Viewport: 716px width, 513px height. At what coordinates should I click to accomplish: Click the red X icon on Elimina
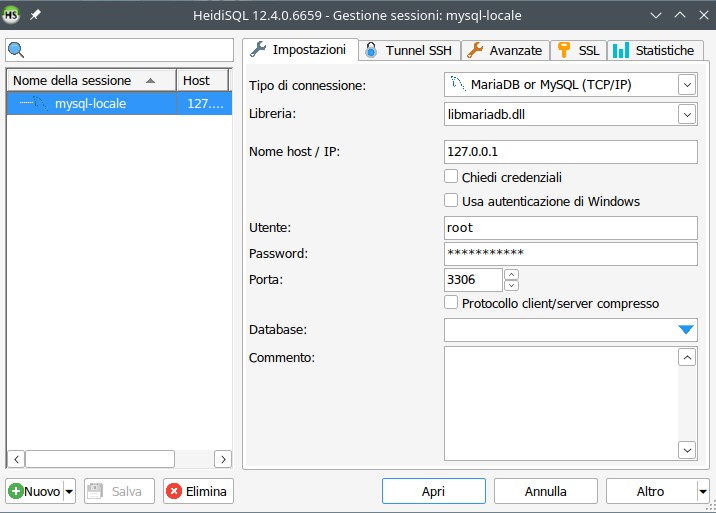(x=174, y=492)
